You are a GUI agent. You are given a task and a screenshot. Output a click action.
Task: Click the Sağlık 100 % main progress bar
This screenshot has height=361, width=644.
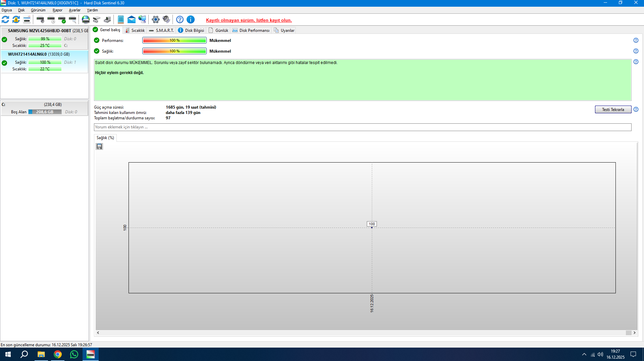175,51
